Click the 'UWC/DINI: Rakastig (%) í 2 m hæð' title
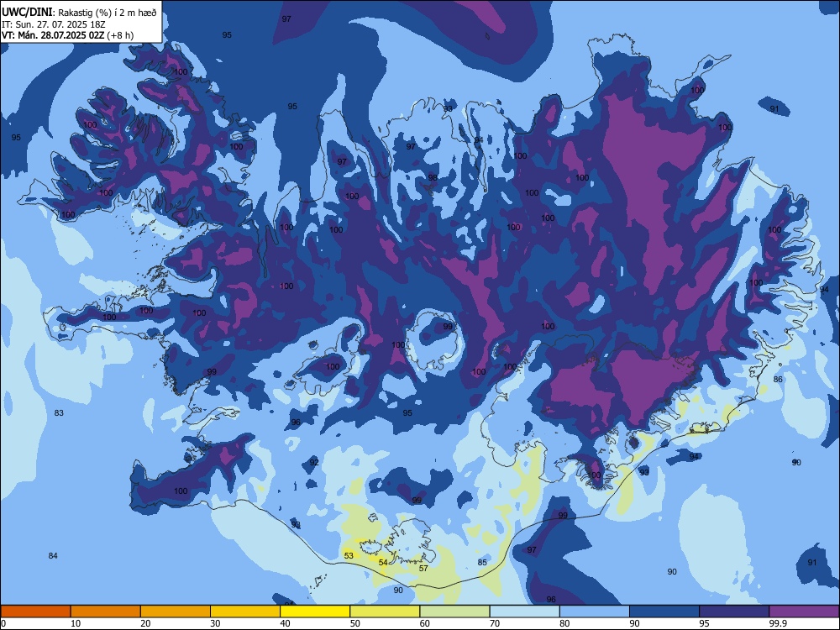The height and width of the screenshot is (630, 840). click(79, 13)
